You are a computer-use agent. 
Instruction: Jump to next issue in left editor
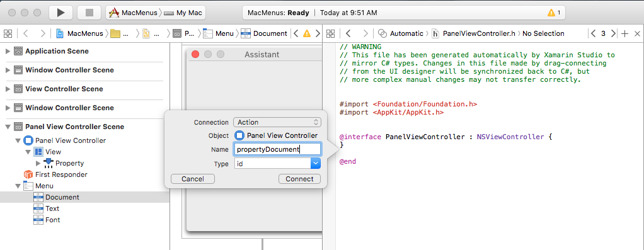(x=317, y=33)
